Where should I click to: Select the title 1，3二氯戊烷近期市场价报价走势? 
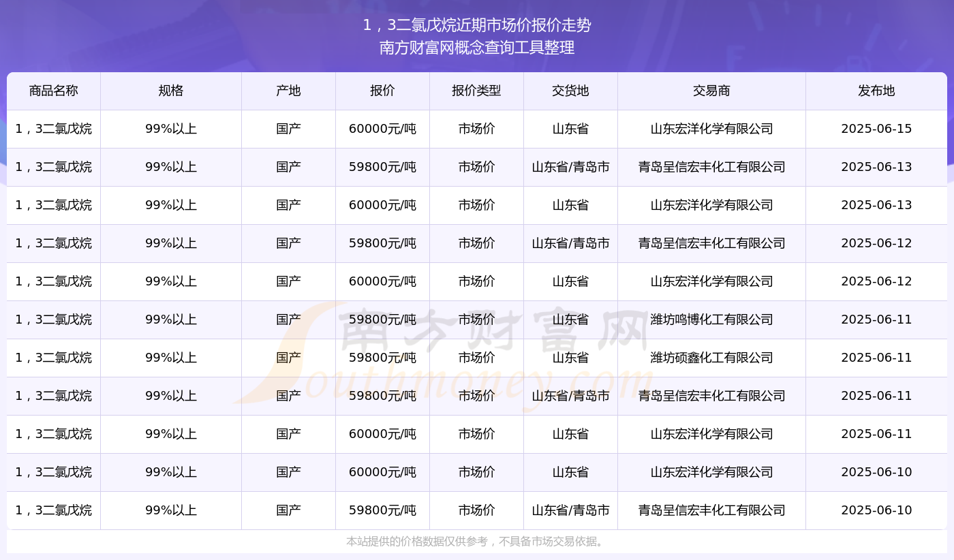pyautogui.click(x=477, y=25)
